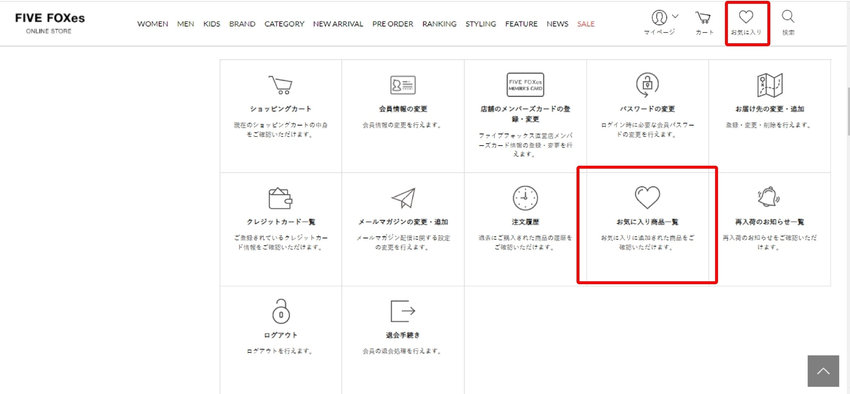The height and width of the screenshot is (394, 850).
Task: Click the パスワードの変更 title
Action: (x=647, y=109)
